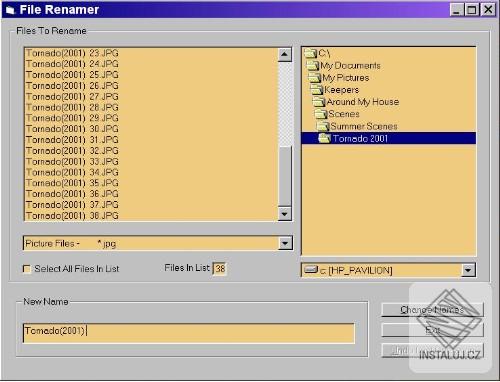Click the File Renamer title bar icon
Viewport: 500px width, 382px height.
[10, 10]
